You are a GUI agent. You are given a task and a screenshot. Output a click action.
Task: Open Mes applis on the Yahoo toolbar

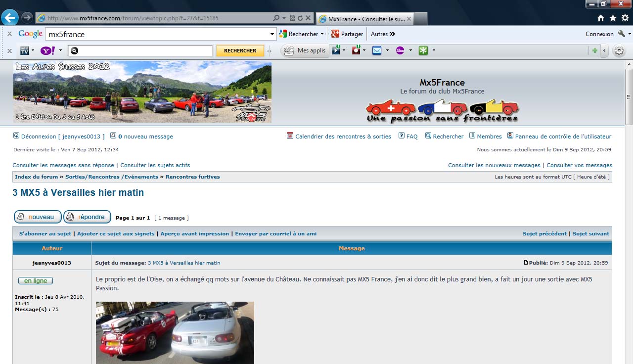click(x=305, y=50)
